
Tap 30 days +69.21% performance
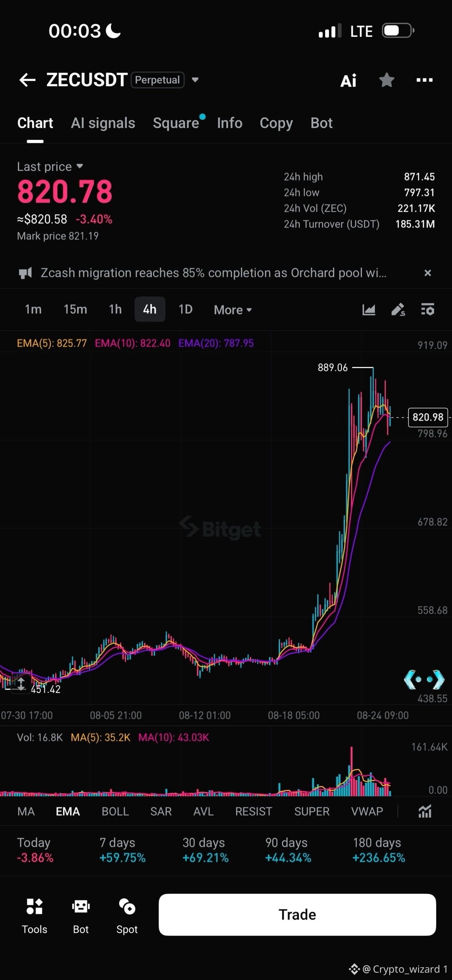(x=205, y=850)
